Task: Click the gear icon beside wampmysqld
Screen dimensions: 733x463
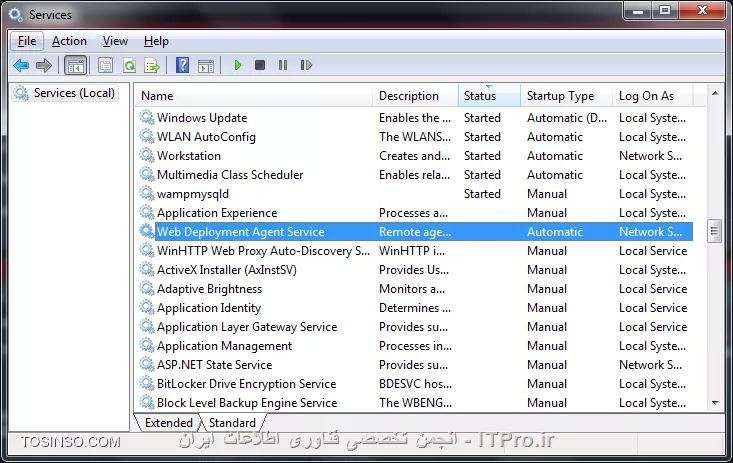Action: (x=147, y=193)
